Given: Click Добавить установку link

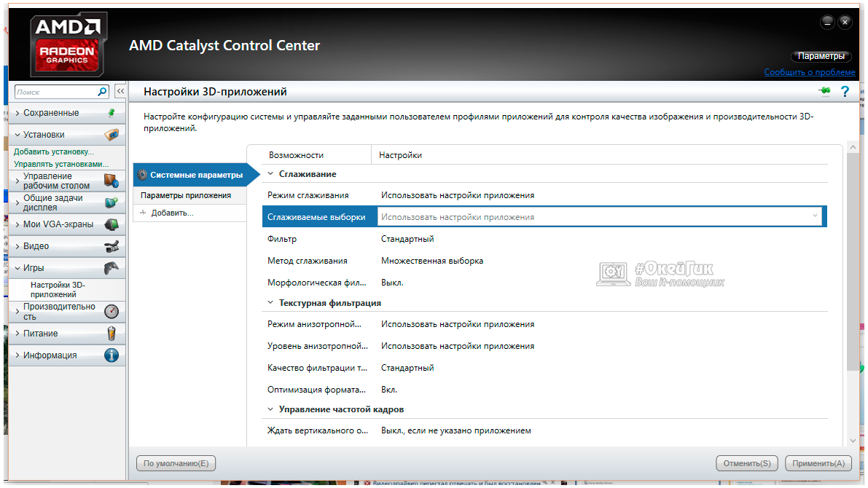Looking at the screenshot, I should coord(54,151).
